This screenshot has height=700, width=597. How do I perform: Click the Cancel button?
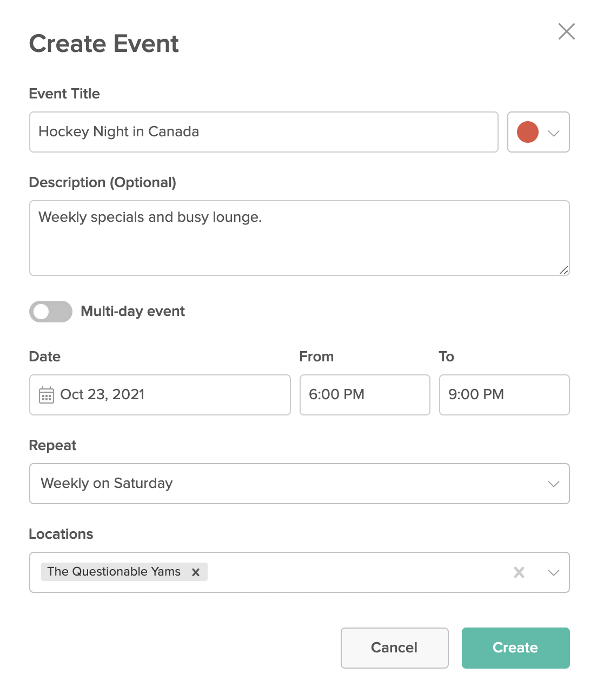click(x=395, y=648)
